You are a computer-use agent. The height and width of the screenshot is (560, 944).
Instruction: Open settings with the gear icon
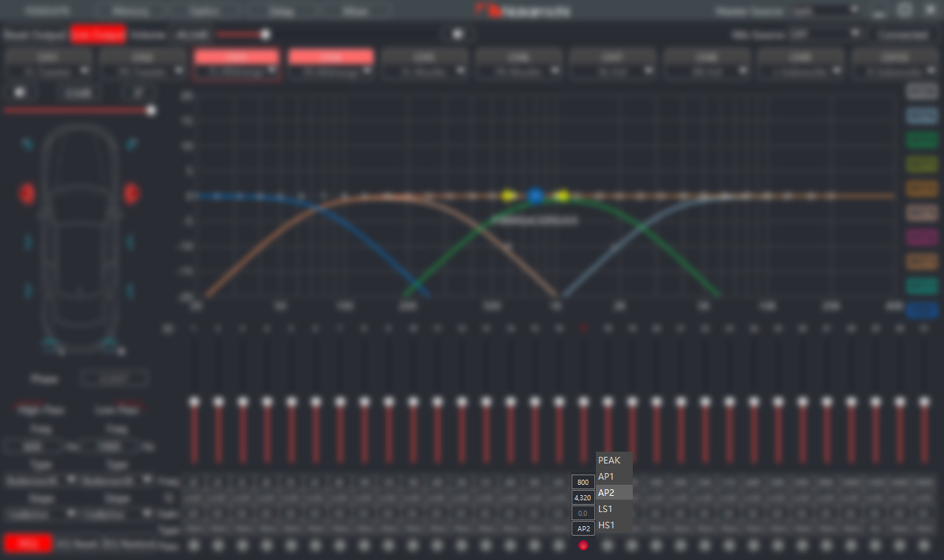pyautogui.click(x=906, y=10)
